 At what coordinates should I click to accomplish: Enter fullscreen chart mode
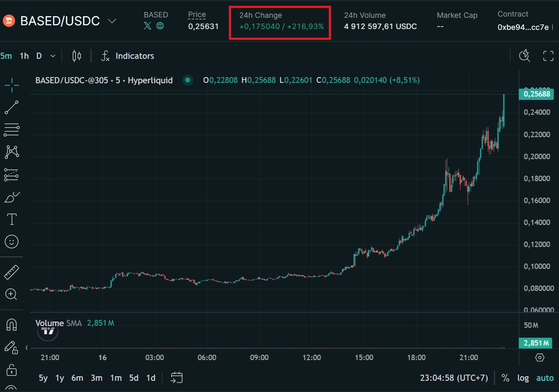(548, 56)
